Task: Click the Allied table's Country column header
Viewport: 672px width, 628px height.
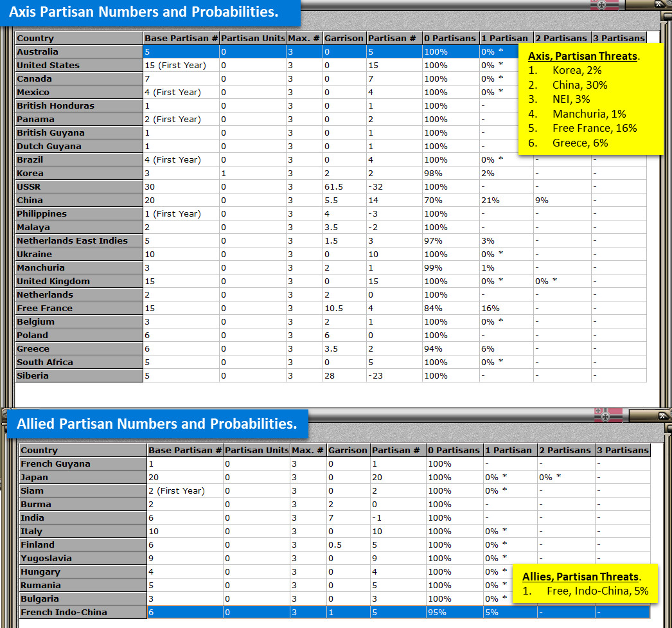Action: pos(83,450)
